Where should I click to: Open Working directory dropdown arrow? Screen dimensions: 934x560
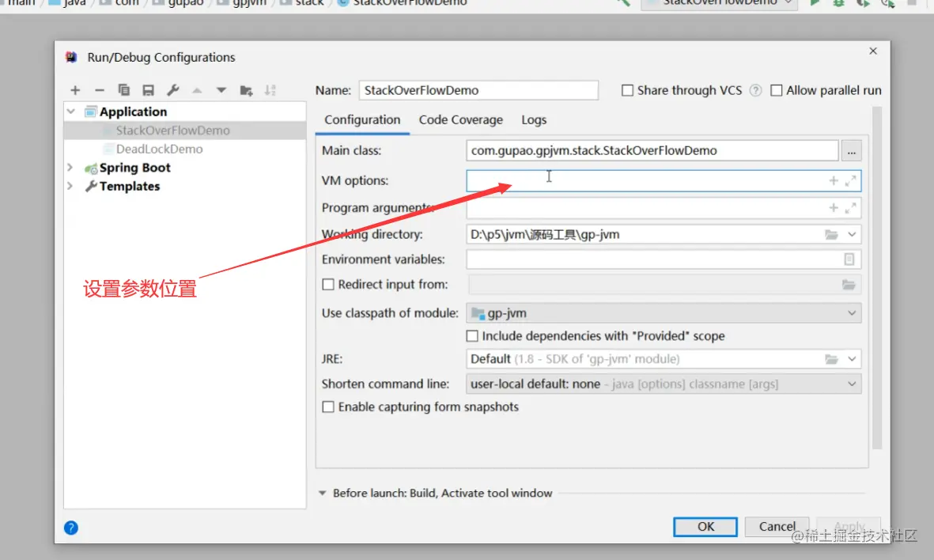tap(852, 235)
